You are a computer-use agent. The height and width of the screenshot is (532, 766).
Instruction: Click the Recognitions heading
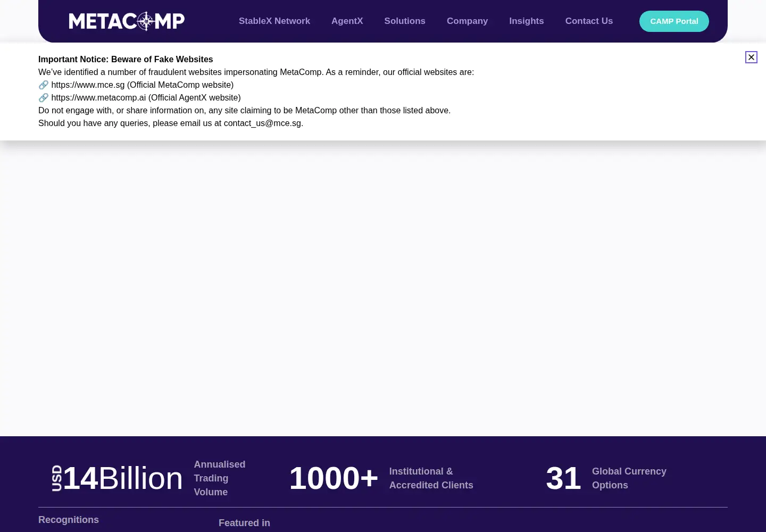tap(69, 520)
